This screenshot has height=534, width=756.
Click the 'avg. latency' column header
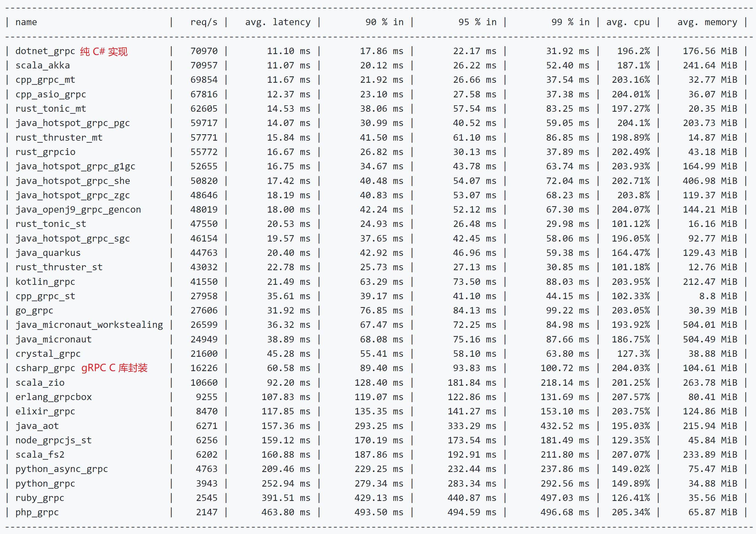pos(277,23)
